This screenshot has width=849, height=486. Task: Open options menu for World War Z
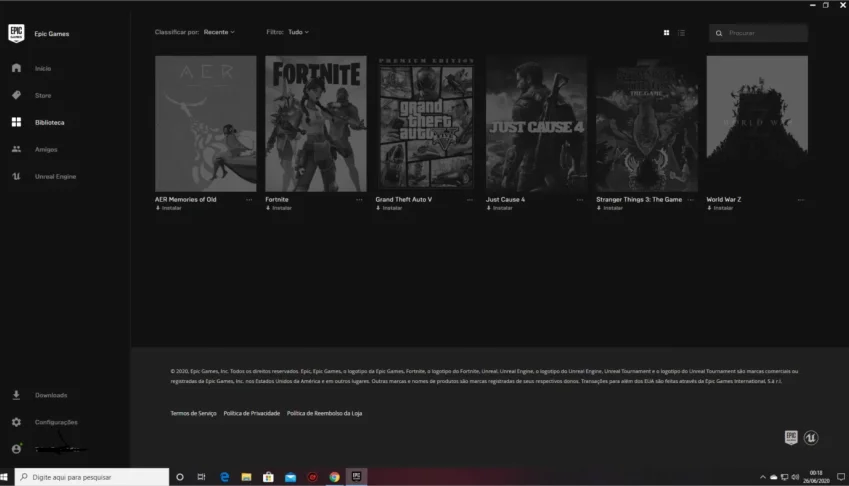tap(801, 200)
